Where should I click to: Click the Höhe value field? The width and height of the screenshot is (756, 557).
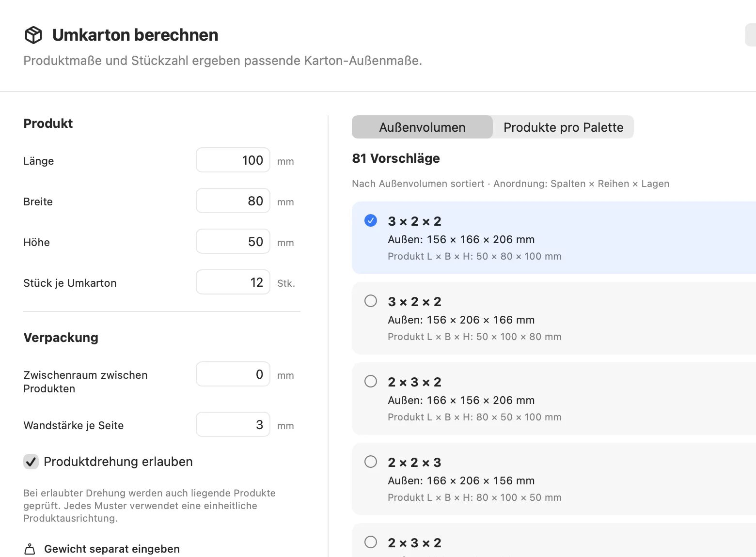point(233,241)
